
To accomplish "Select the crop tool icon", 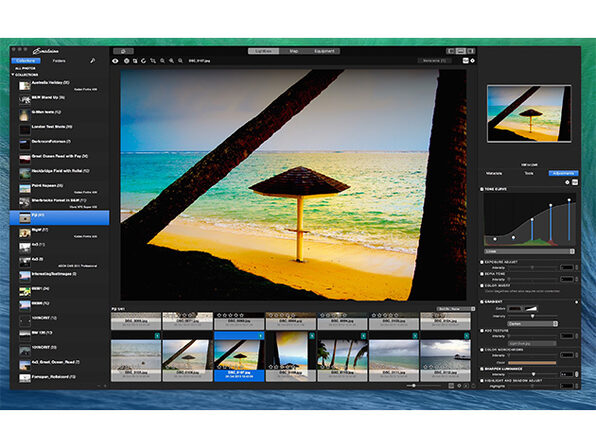I will [x=153, y=61].
